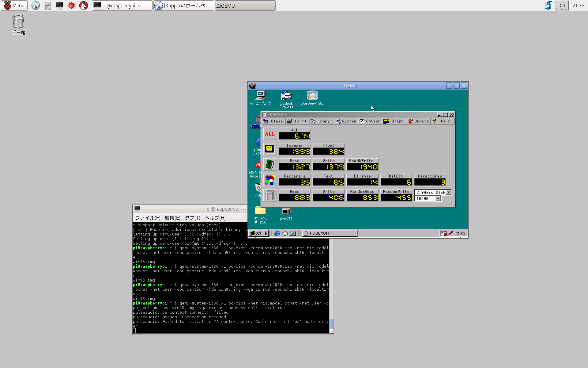Click Update in the HDBENCH toolbar
The image size is (588, 368).
click(418, 121)
